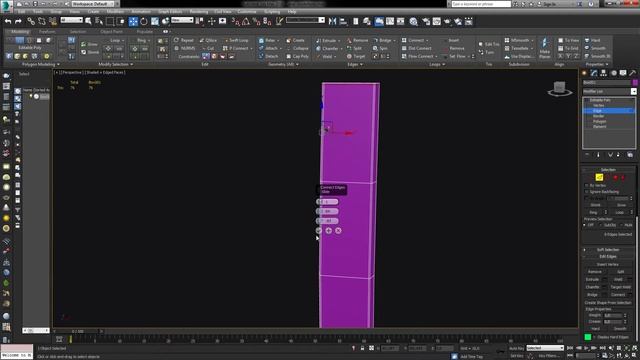Click Cancel X in Connect Edges caddy
The width and height of the screenshot is (640, 360).
coord(338,231)
